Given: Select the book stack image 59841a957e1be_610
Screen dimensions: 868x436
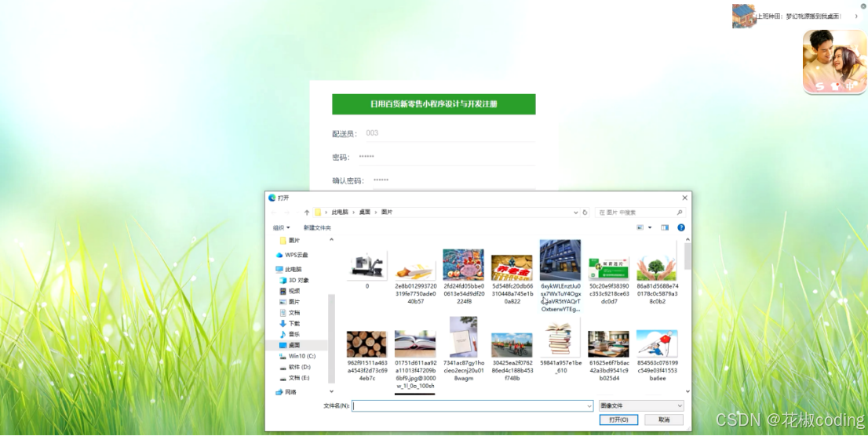Looking at the screenshot, I should [560, 347].
